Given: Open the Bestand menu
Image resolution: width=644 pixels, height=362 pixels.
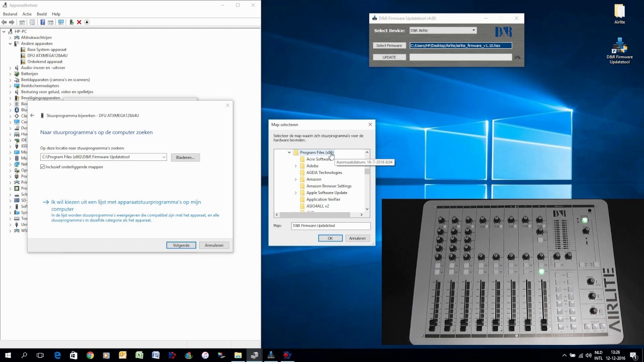Looking at the screenshot, I should [x=10, y=14].
